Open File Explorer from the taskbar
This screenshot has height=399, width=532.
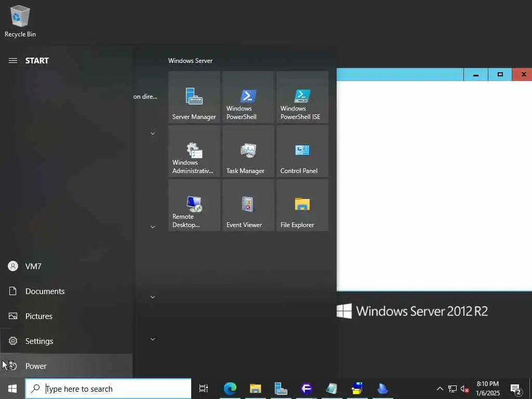(x=256, y=389)
